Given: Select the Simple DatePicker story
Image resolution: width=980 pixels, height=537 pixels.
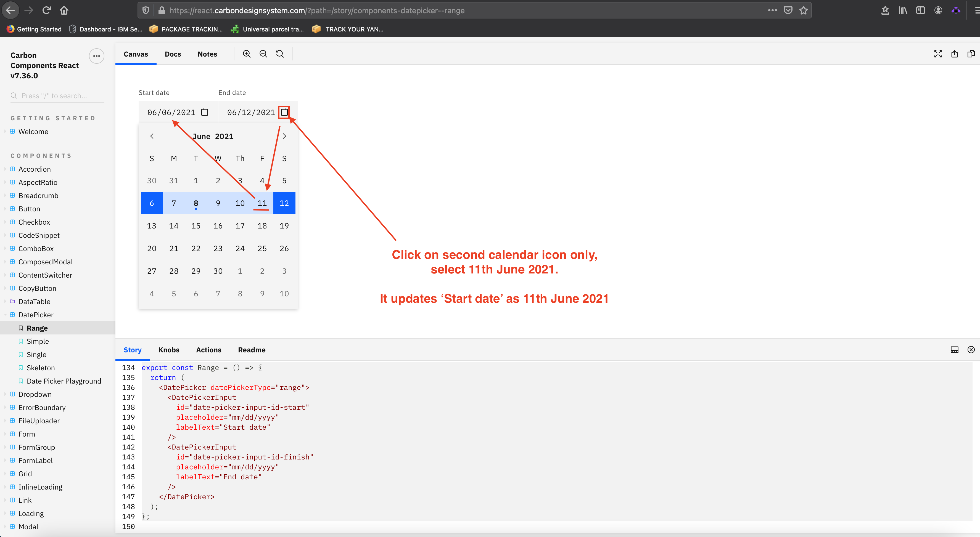Looking at the screenshot, I should pyautogui.click(x=38, y=341).
